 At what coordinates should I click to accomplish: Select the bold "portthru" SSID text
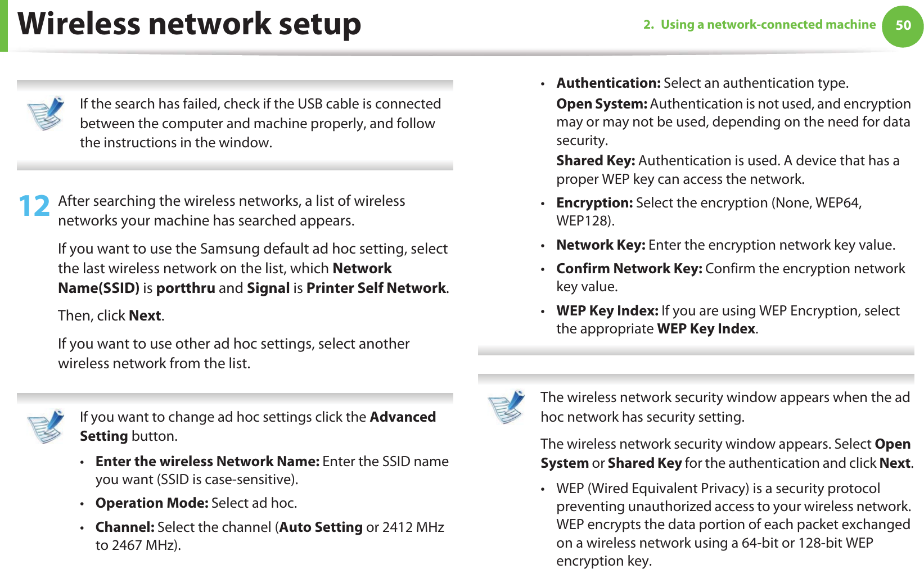[x=185, y=288]
